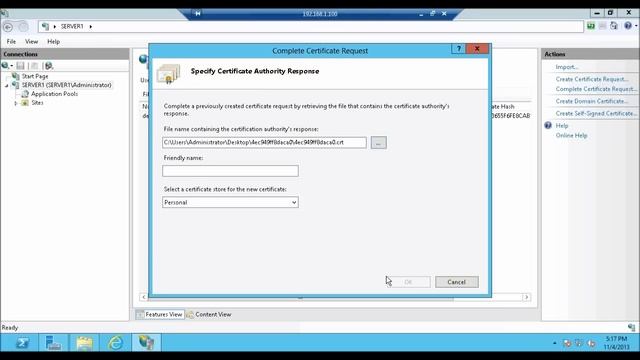Click the IIS Manager title bar icon

tap(4, 13)
